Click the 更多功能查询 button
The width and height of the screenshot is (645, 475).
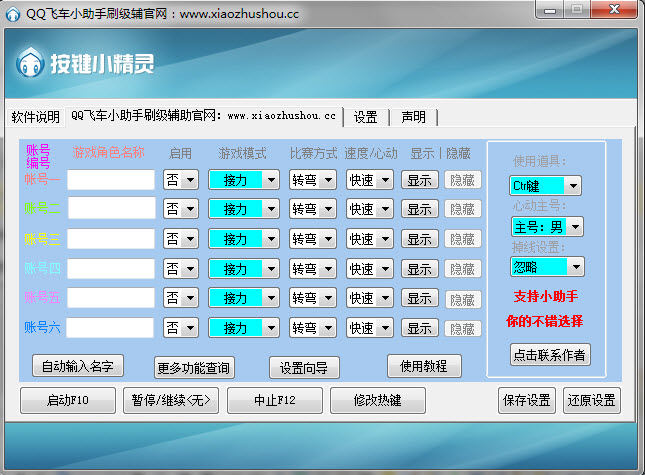[x=194, y=368]
